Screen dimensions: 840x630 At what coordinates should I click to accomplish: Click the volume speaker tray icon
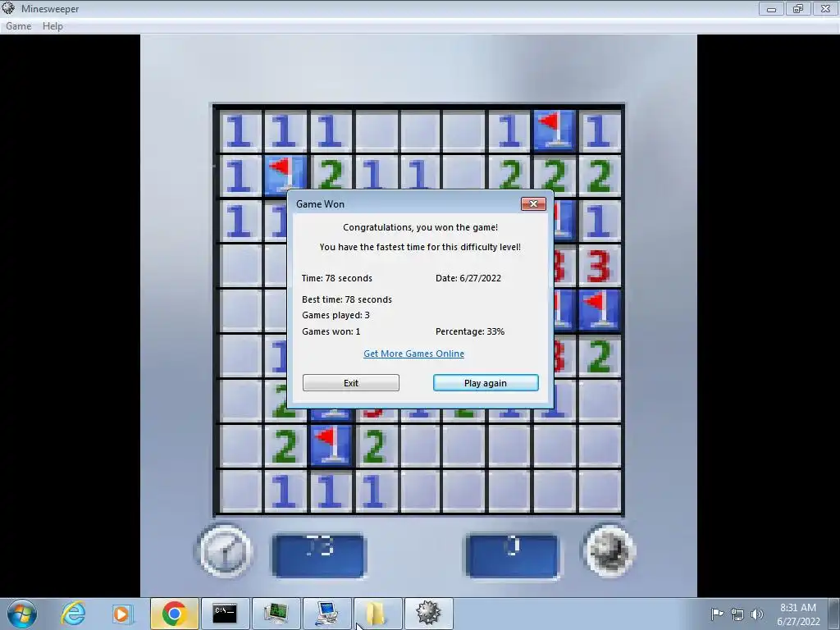click(x=756, y=614)
